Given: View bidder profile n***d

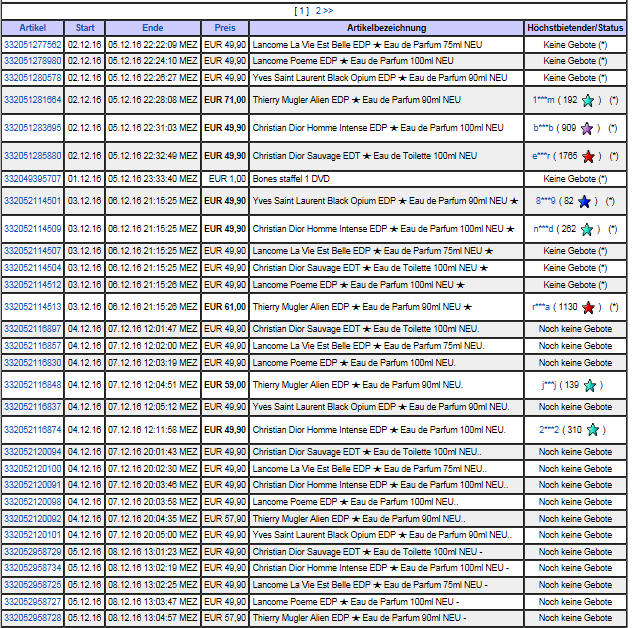Looking at the screenshot, I should (543, 229).
